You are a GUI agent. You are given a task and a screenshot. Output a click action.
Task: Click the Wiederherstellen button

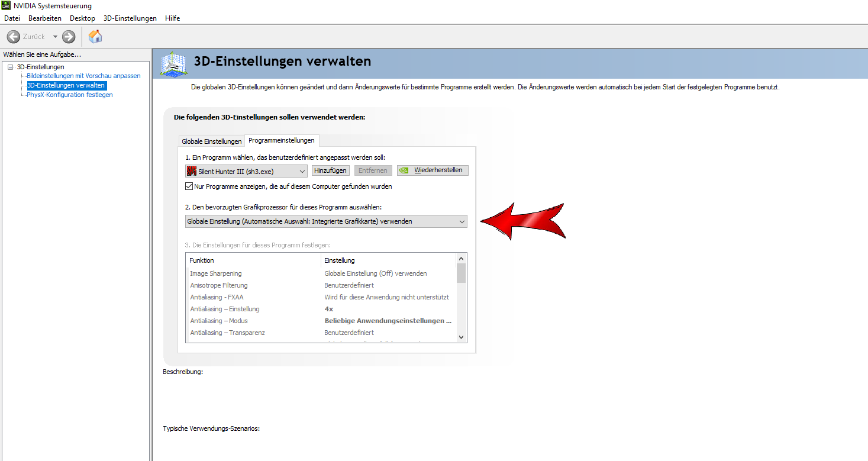433,170
